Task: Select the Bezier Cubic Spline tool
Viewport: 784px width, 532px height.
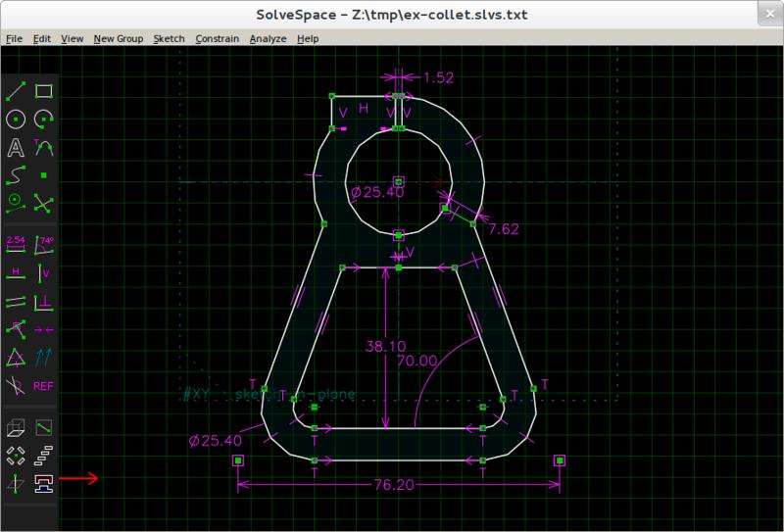Action: [x=16, y=175]
